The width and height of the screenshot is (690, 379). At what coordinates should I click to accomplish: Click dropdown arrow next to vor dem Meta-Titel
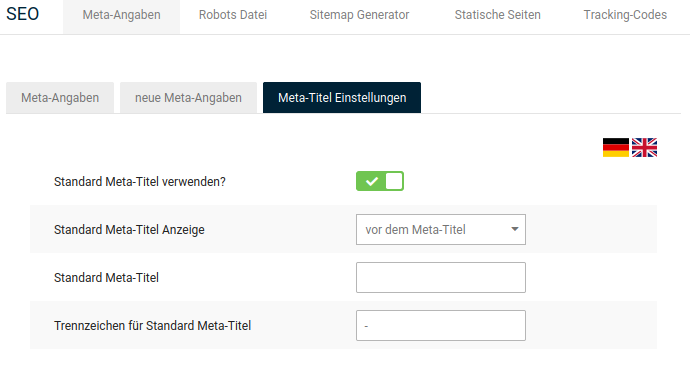point(514,229)
